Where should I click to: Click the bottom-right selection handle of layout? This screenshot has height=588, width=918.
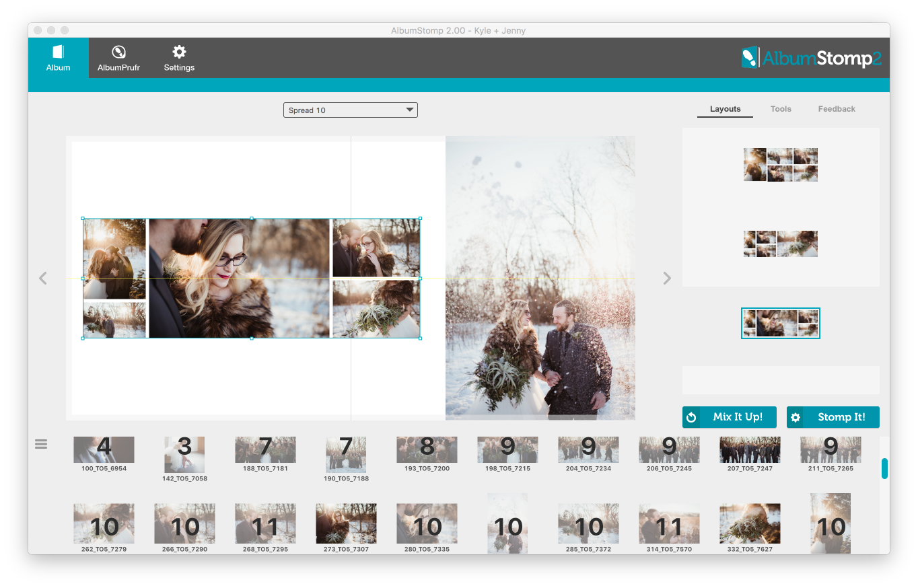(x=421, y=338)
